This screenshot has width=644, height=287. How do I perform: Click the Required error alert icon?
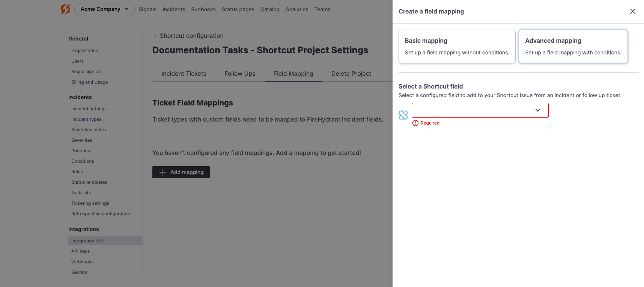tap(415, 123)
